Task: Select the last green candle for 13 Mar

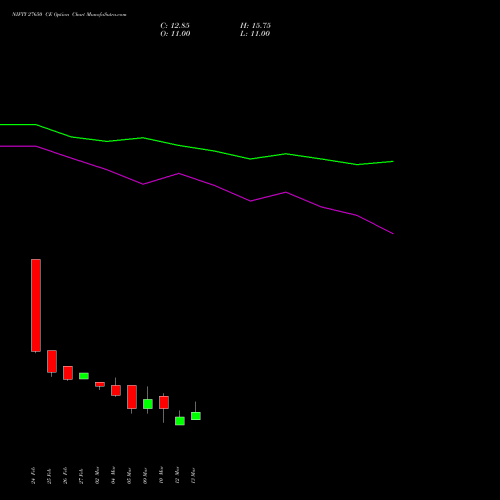Action: click(x=196, y=416)
